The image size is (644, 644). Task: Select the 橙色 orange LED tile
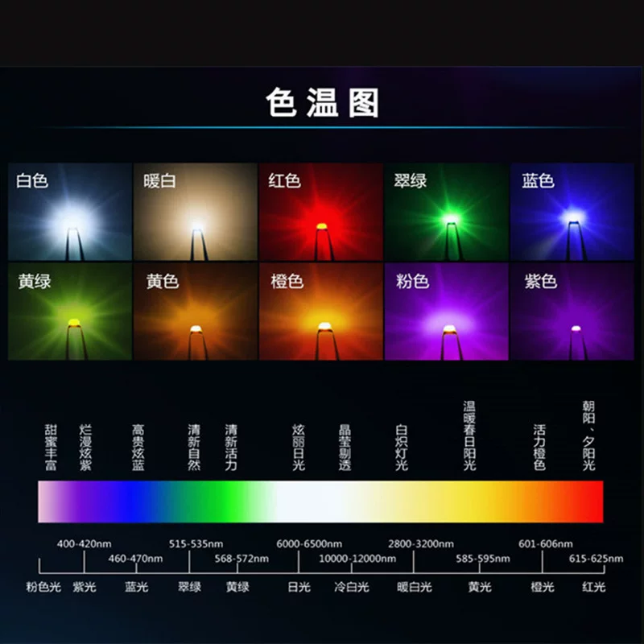pyautogui.click(x=320, y=312)
